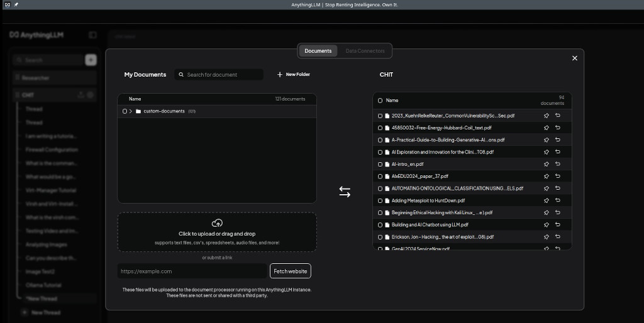Click the cloud upload icon

click(x=217, y=223)
